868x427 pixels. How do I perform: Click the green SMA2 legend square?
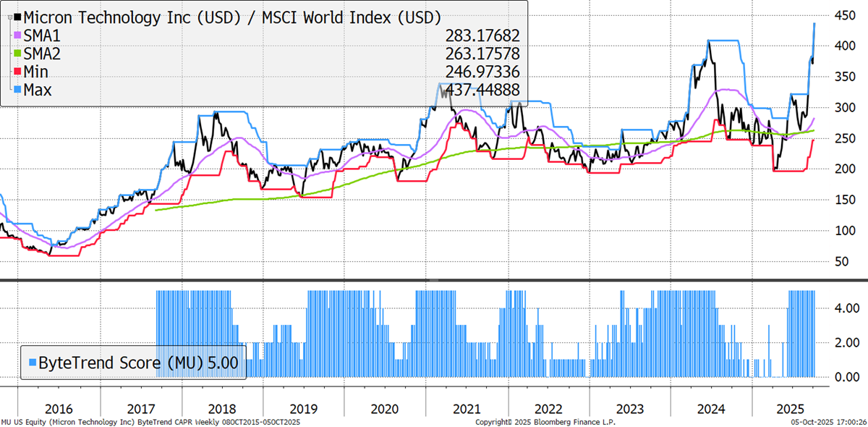(17, 54)
